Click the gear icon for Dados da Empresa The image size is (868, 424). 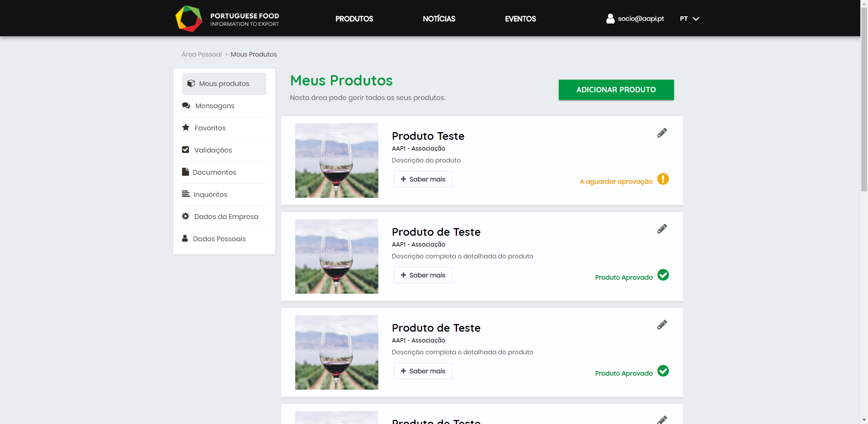click(x=185, y=216)
